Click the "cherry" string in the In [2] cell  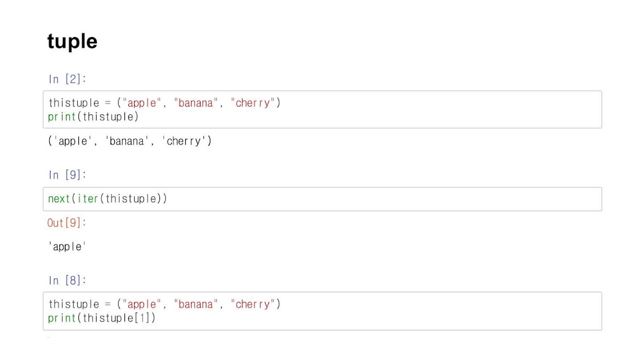pos(255,103)
